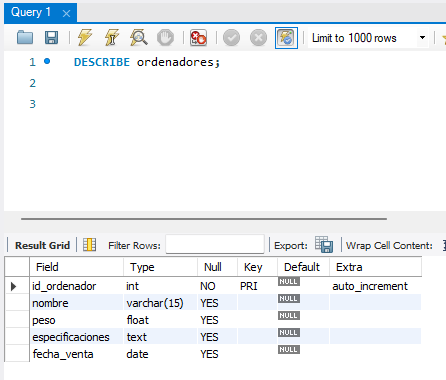This screenshot has width=446, height=380.
Task: Click the text type cell for especificaciones
Action: click(160, 337)
